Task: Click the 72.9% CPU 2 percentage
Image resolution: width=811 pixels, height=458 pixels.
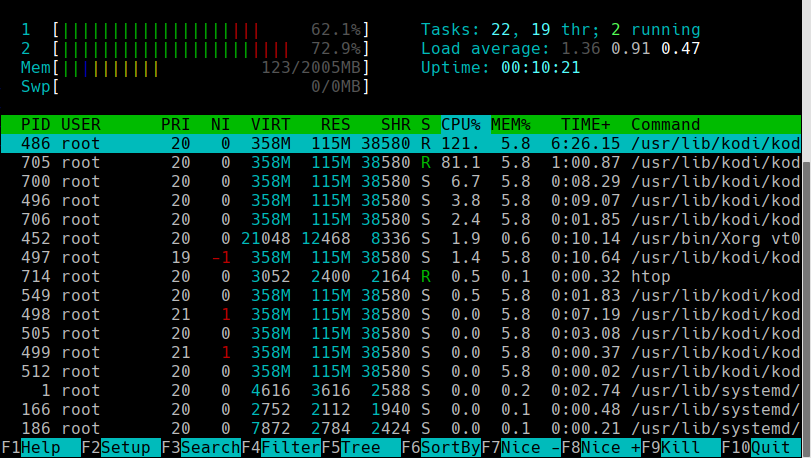Action: tap(336, 49)
